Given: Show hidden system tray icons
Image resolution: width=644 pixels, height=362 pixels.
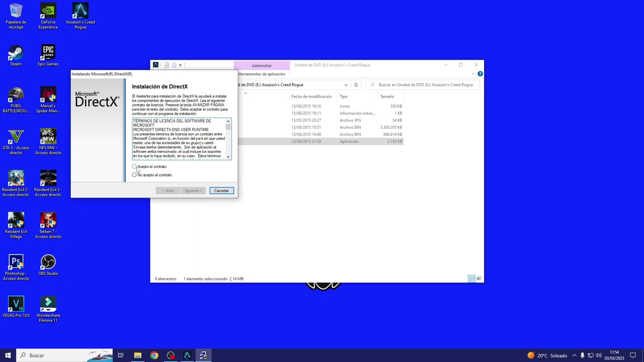Looking at the screenshot, I should click(x=575, y=355).
